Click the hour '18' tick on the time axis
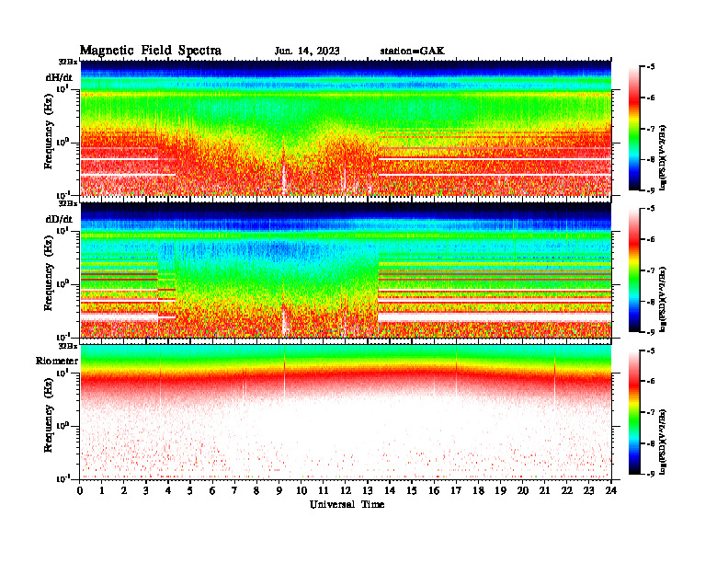 point(478,490)
